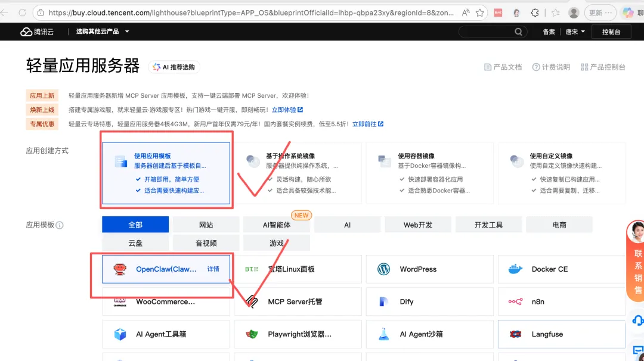Switch to the 音视频 template tab

pyautogui.click(x=206, y=243)
